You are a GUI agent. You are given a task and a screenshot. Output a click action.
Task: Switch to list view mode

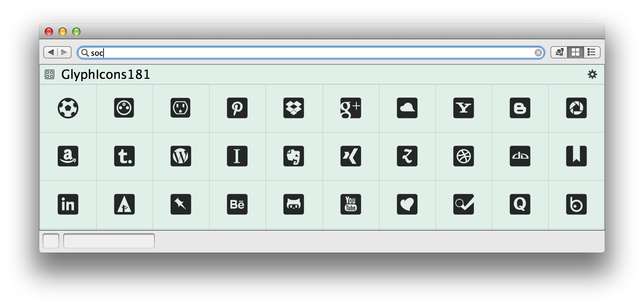tap(592, 52)
